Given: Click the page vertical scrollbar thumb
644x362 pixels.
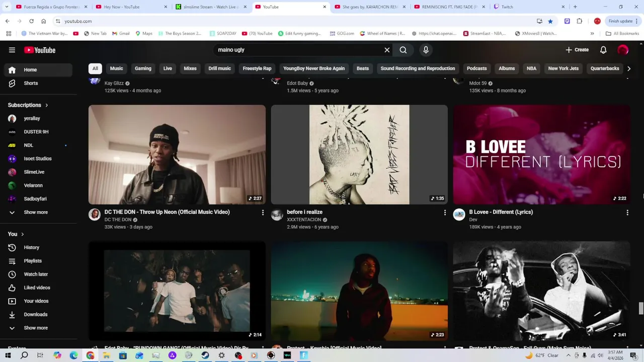Looking at the screenshot, I should click(x=640, y=308).
